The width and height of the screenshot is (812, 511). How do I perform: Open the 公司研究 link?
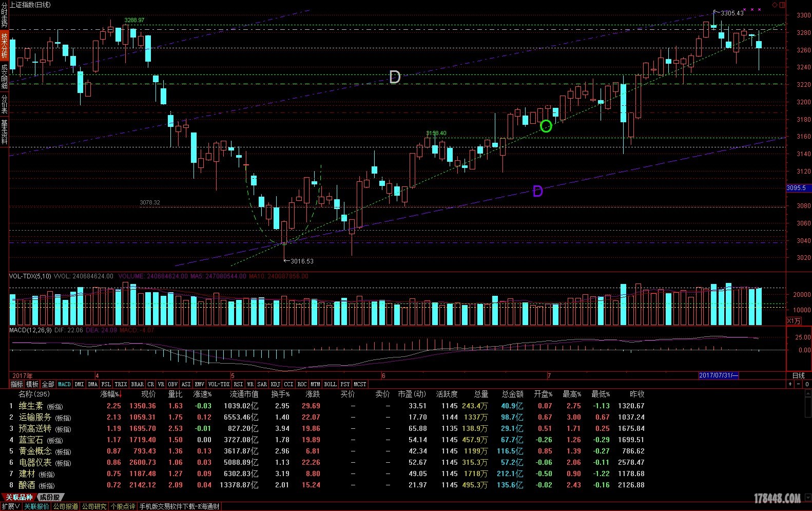click(x=94, y=506)
